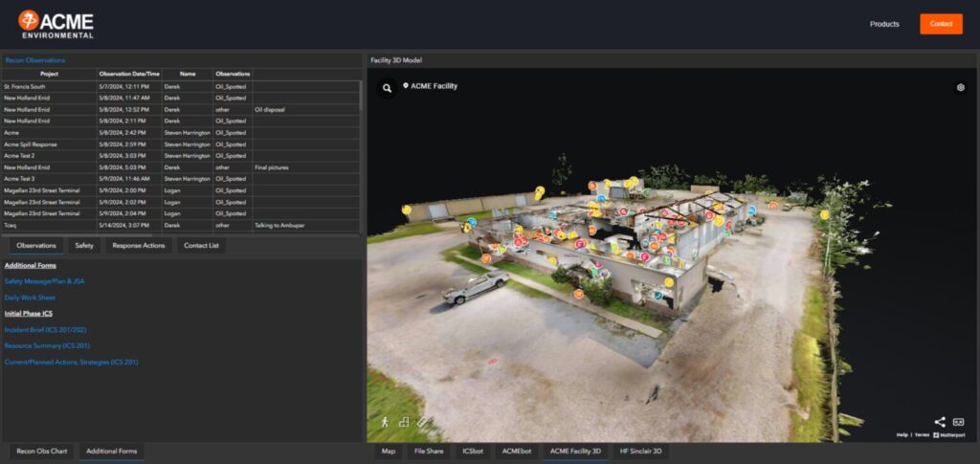Switch to walking explore view icon

[385, 422]
